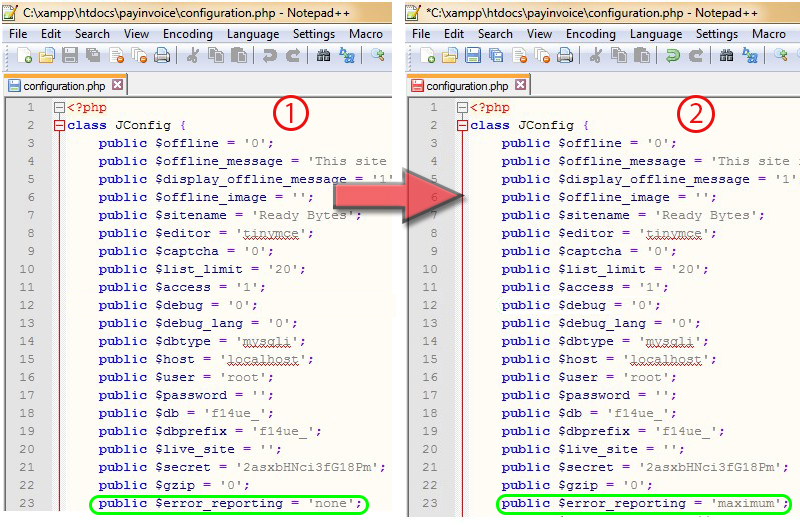Click Save All icon in right Notepad++ window
The image size is (800, 525).
pyautogui.click(x=496, y=55)
